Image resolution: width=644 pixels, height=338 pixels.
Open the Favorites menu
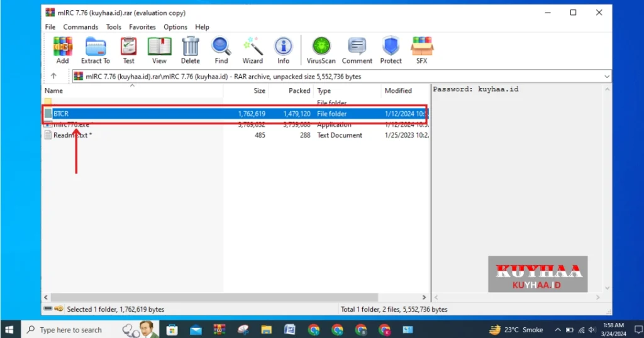coord(142,27)
